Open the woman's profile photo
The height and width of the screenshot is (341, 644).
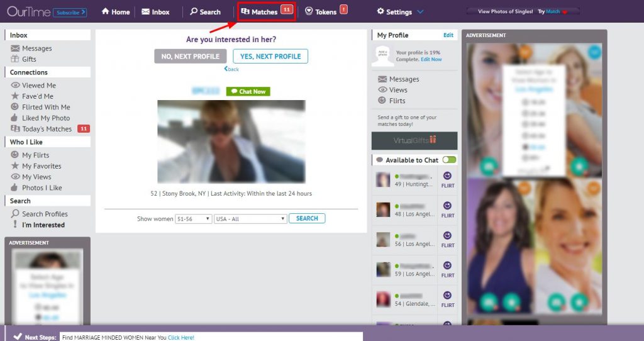(231, 142)
